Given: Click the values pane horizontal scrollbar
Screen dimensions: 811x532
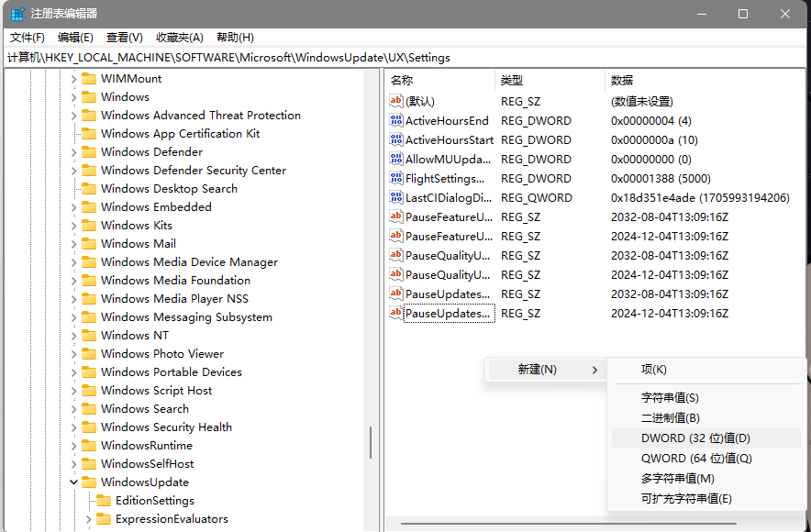Looking at the screenshot, I should (568, 524).
